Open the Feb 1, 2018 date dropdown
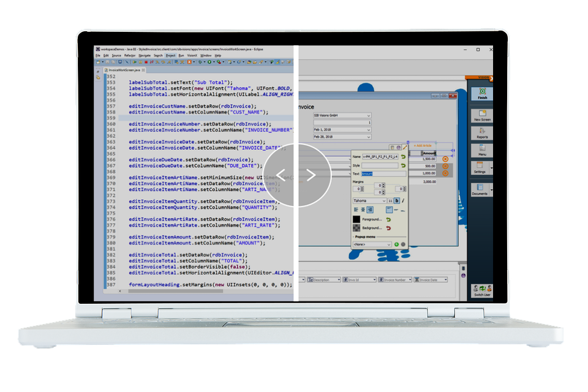 point(369,130)
